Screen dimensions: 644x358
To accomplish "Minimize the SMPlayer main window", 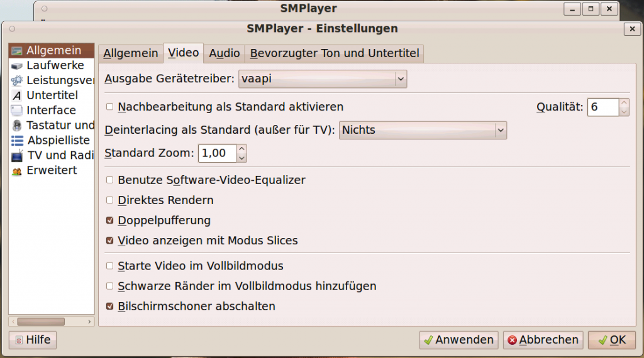I will 572,9.
